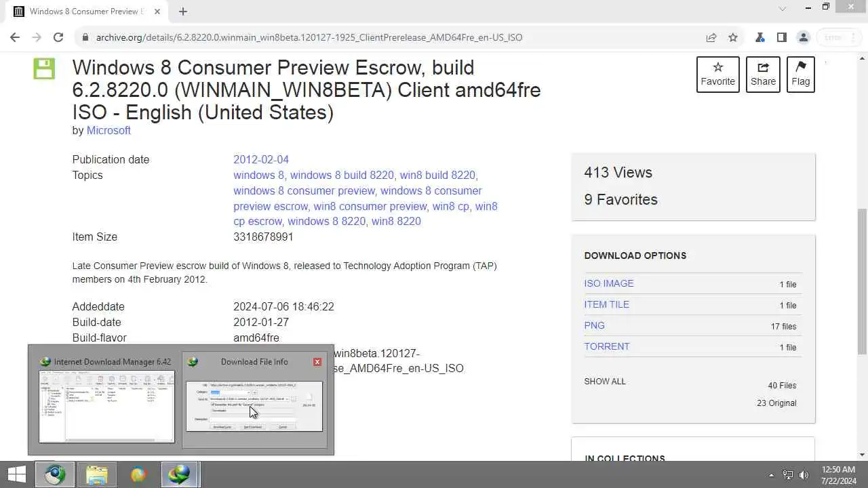This screenshot has width=868, height=488.
Task: Click the Build-flavor value amd64fre
Action: 256,338
